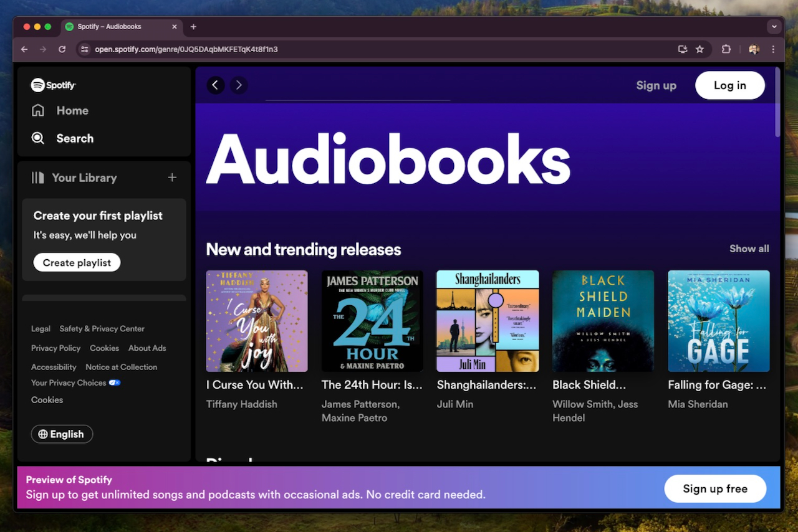Click the browser forward arrow

coord(43,49)
